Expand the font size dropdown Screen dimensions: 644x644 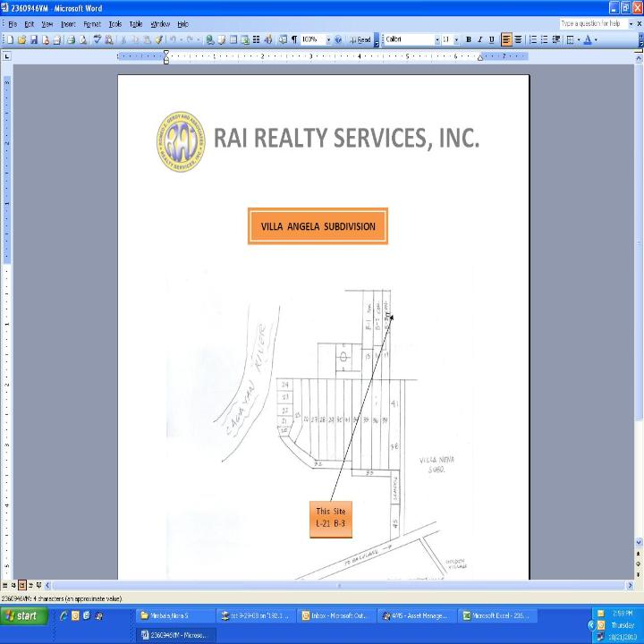456,40
